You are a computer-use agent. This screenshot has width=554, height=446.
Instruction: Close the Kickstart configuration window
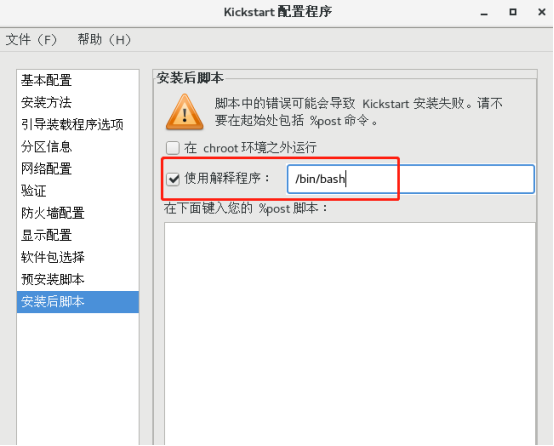click(x=542, y=12)
